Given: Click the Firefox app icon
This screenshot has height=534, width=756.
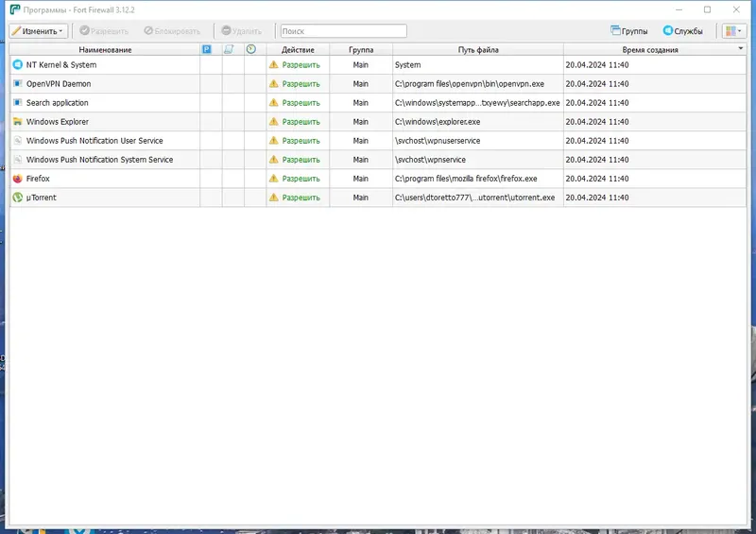Looking at the screenshot, I should 18,179.
